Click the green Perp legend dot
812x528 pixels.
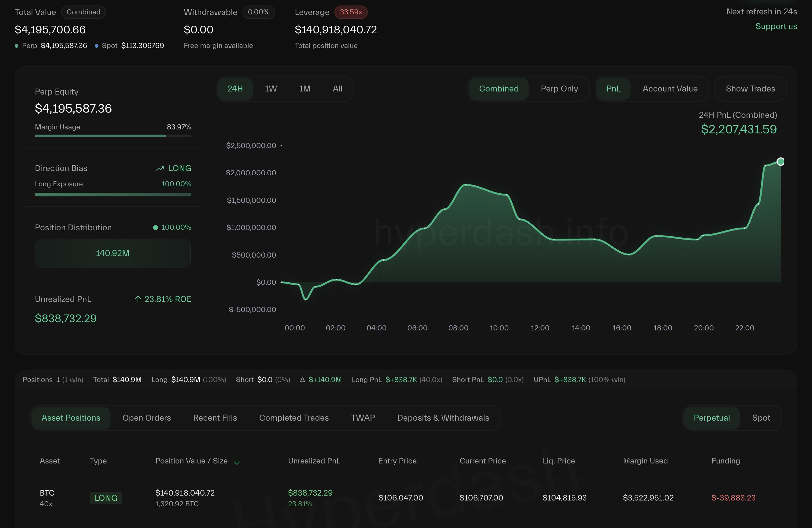click(17, 46)
